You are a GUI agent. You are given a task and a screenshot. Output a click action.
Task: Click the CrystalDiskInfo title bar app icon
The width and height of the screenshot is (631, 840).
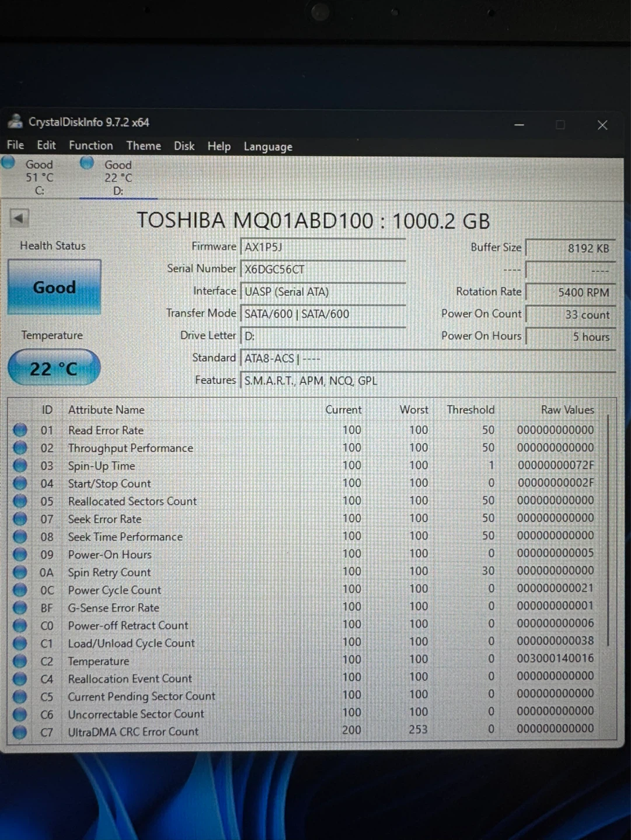(x=15, y=122)
